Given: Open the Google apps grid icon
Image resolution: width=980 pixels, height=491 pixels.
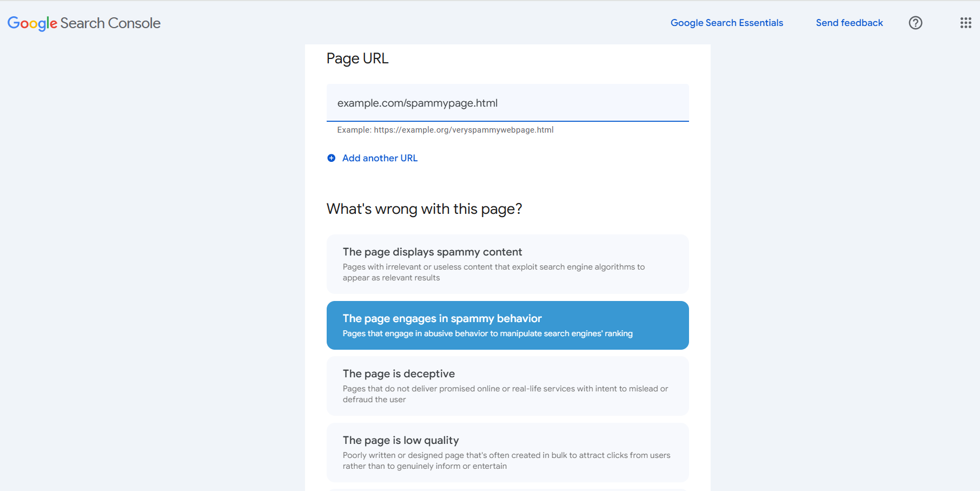Looking at the screenshot, I should (965, 23).
